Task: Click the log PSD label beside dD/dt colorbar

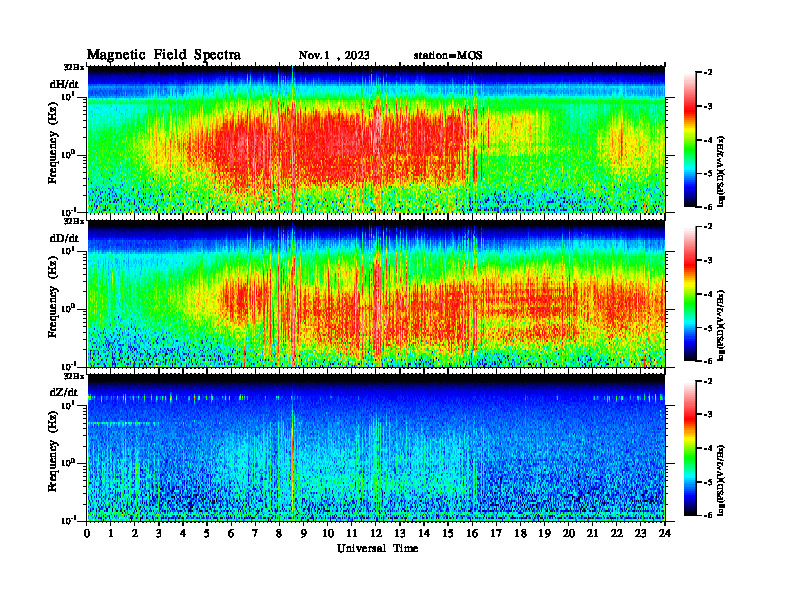Action: click(x=722, y=326)
